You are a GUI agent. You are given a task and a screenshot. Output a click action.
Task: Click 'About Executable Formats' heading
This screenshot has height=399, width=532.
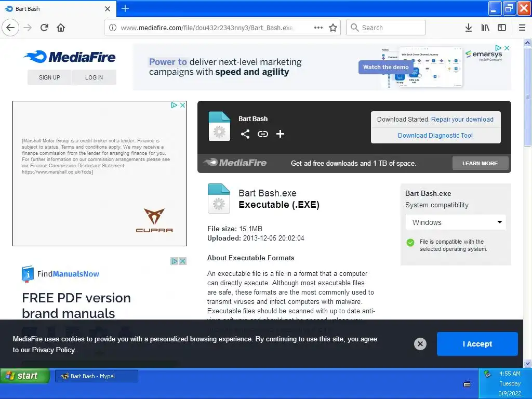(x=251, y=258)
